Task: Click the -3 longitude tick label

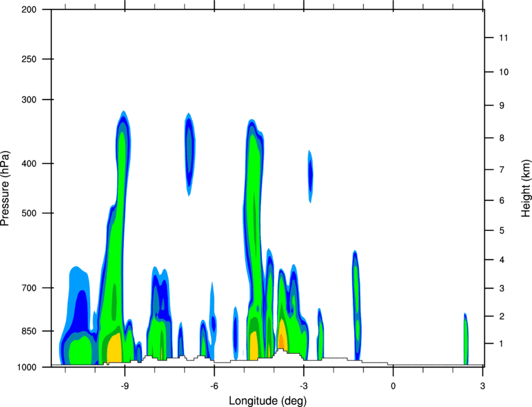Action: [x=304, y=386]
